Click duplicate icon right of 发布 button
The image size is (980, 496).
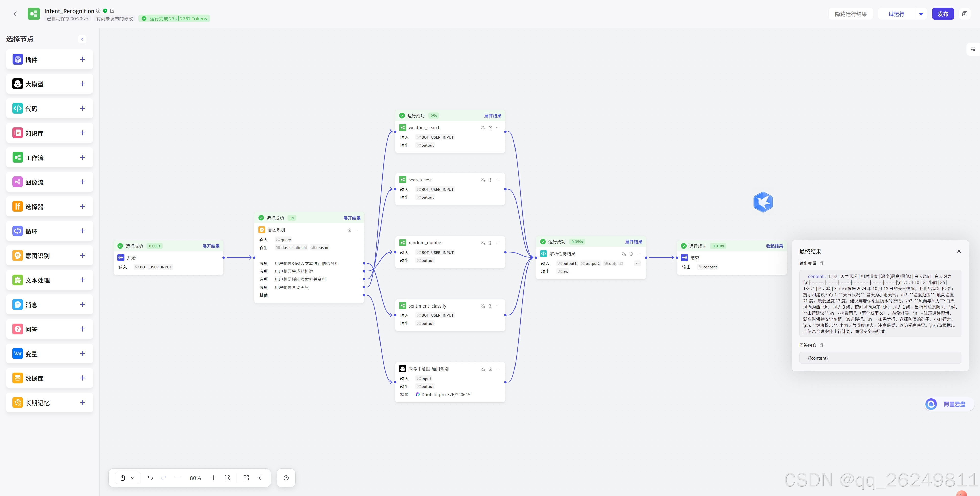click(965, 14)
